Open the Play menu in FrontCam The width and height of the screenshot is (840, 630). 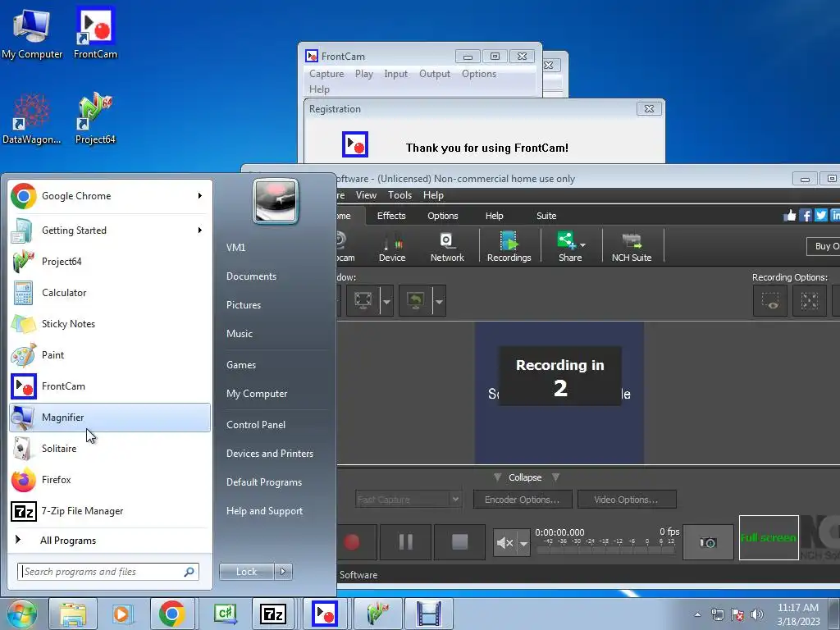click(363, 74)
